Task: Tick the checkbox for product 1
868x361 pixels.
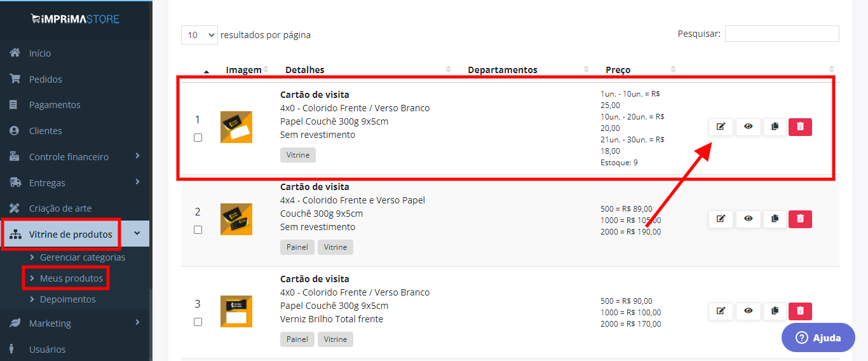Action: (x=198, y=137)
